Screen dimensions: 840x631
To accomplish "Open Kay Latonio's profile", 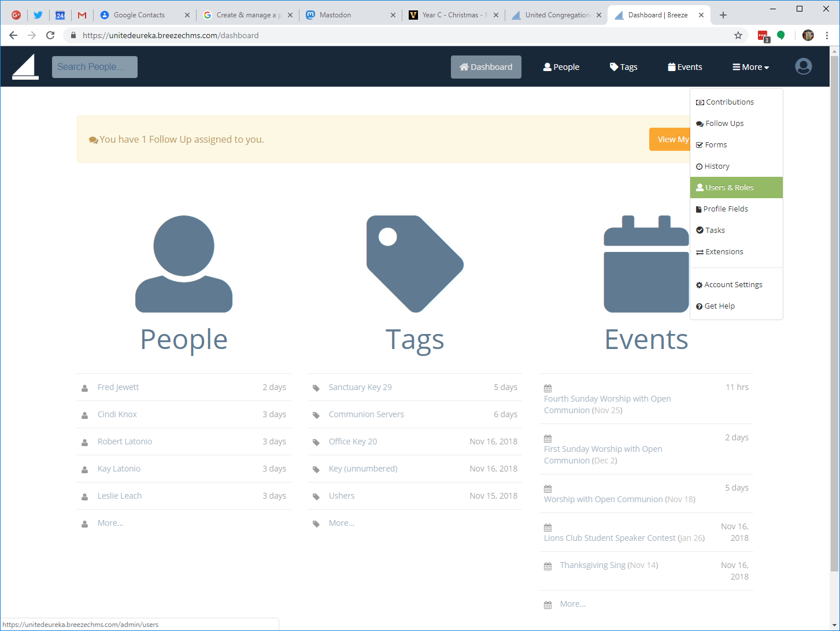I will coord(119,469).
